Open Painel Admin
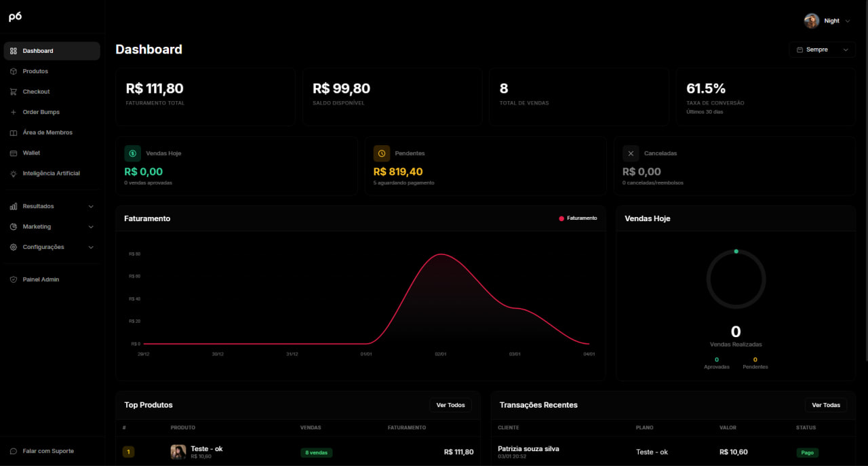 (x=40, y=279)
